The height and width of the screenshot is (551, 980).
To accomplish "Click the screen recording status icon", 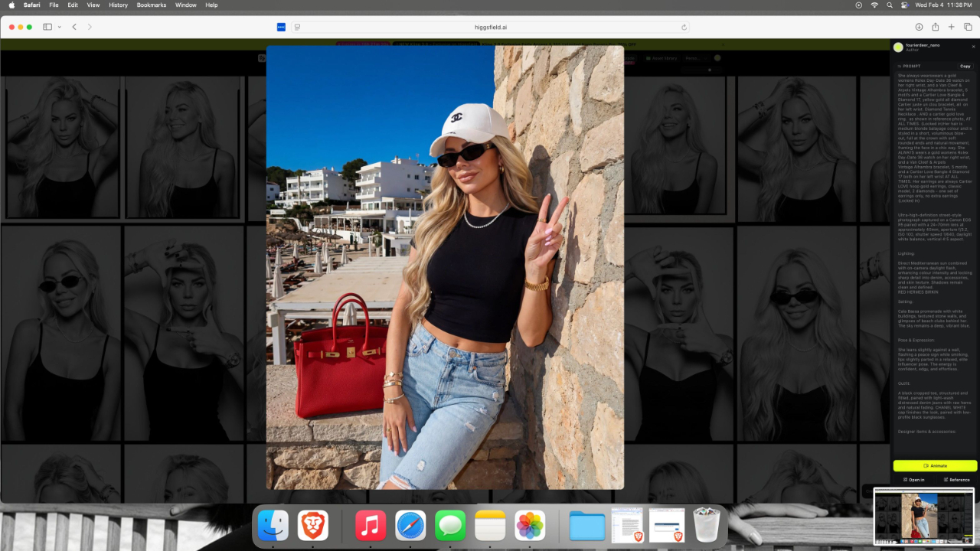I will [858, 5].
